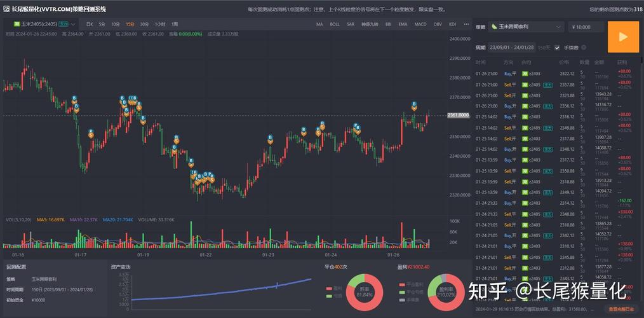Click the 长尾猴量化 logo icon in title

tap(7, 10)
